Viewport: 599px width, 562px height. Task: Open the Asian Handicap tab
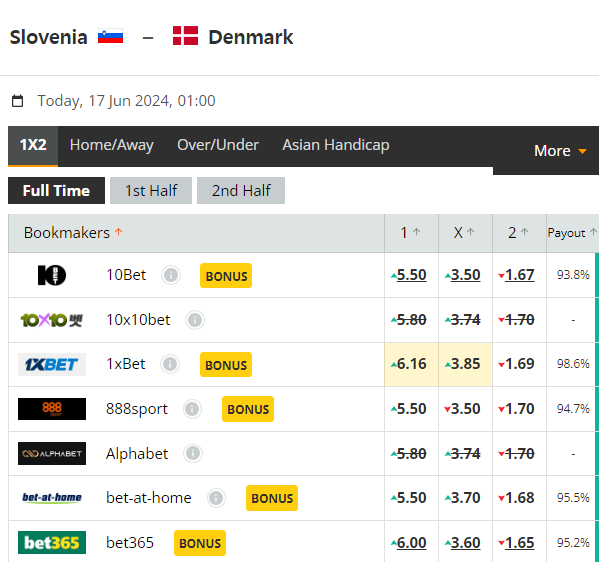pos(336,145)
